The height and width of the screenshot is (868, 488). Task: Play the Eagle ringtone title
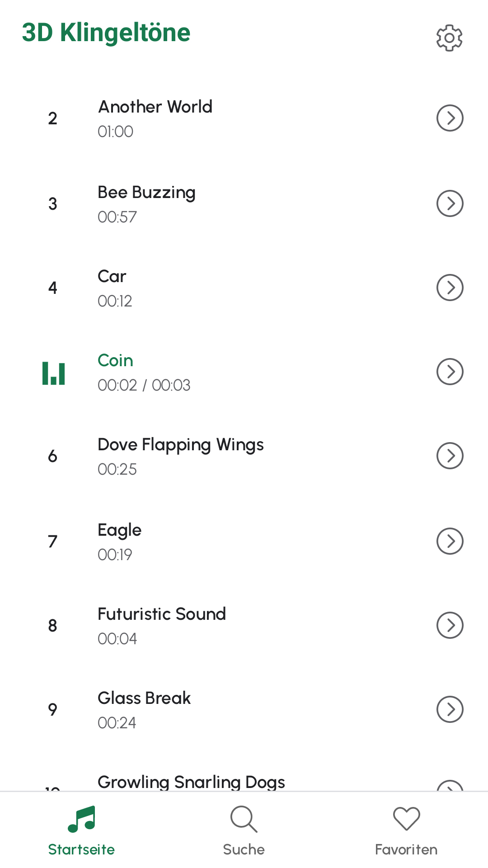[x=120, y=530]
